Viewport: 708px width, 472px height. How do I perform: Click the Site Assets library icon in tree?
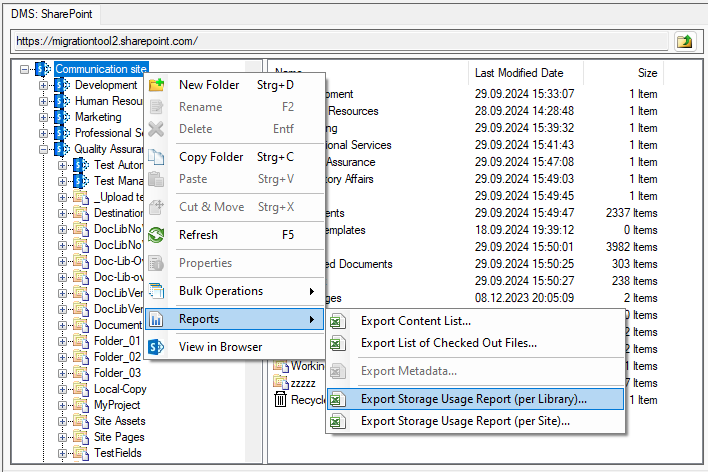[81, 421]
